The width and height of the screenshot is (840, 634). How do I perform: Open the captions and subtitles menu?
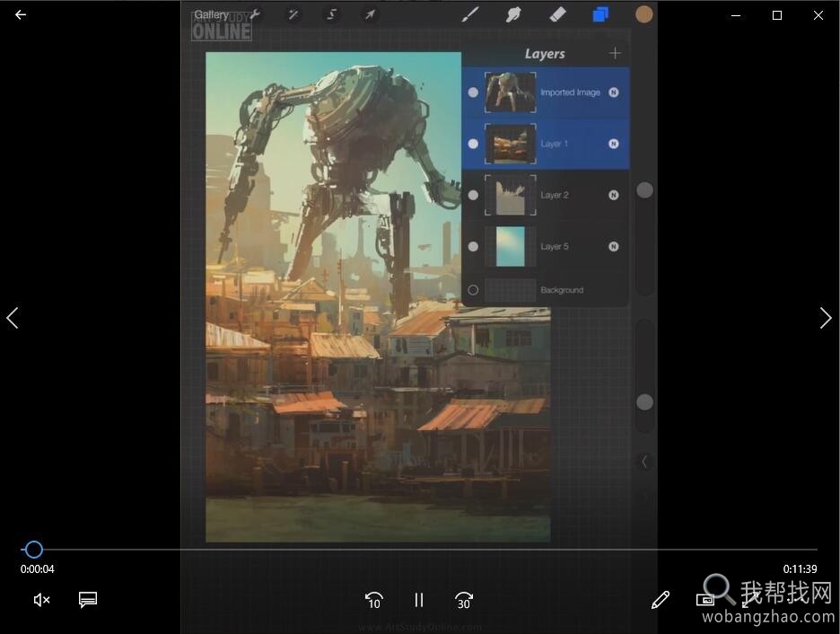(x=88, y=600)
